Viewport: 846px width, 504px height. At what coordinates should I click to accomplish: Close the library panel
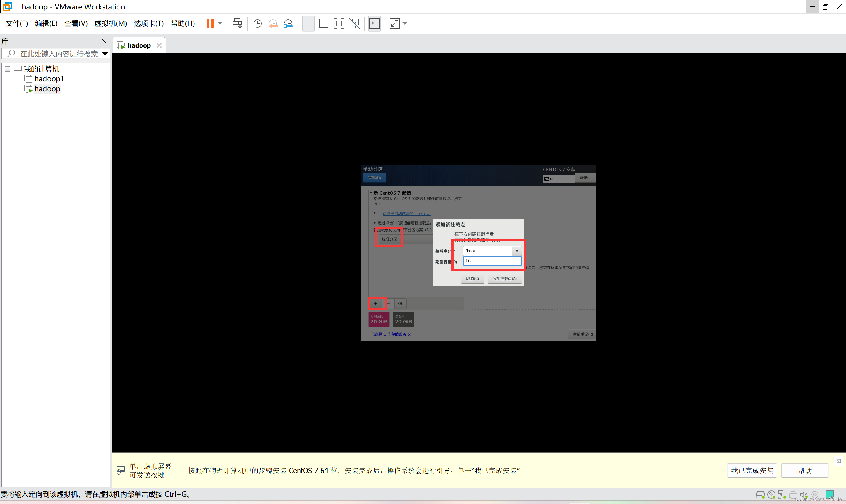pyautogui.click(x=104, y=41)
